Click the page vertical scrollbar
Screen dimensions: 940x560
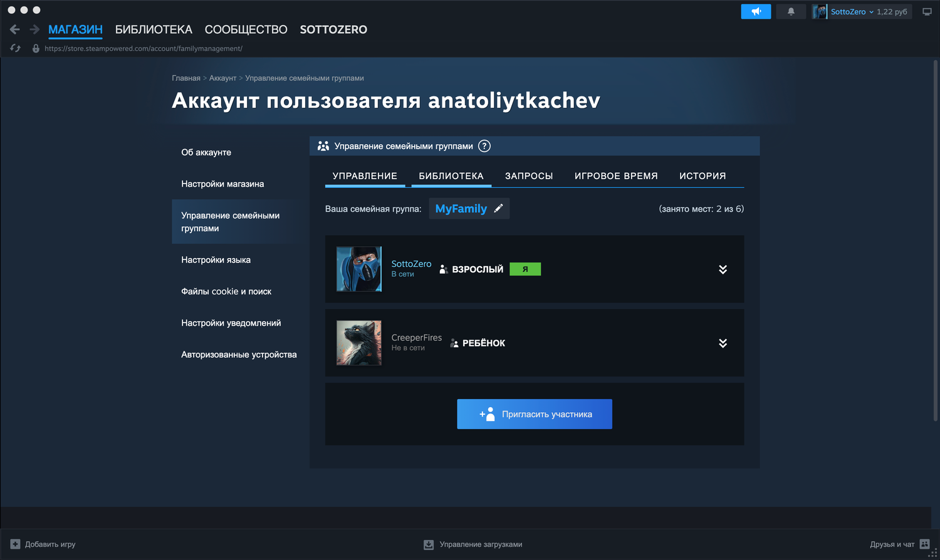[x=936, y=241]
